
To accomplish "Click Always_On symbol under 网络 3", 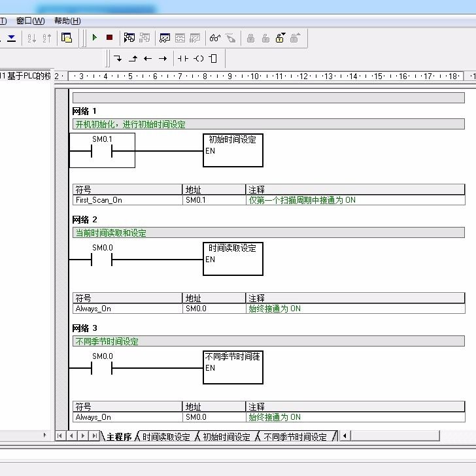I will coord(127,417).
